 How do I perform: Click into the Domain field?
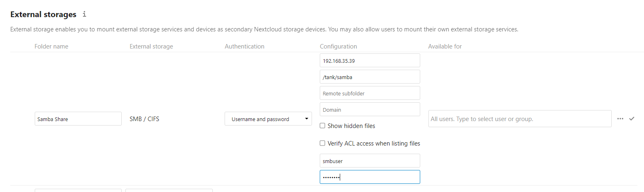coord(370,109)
